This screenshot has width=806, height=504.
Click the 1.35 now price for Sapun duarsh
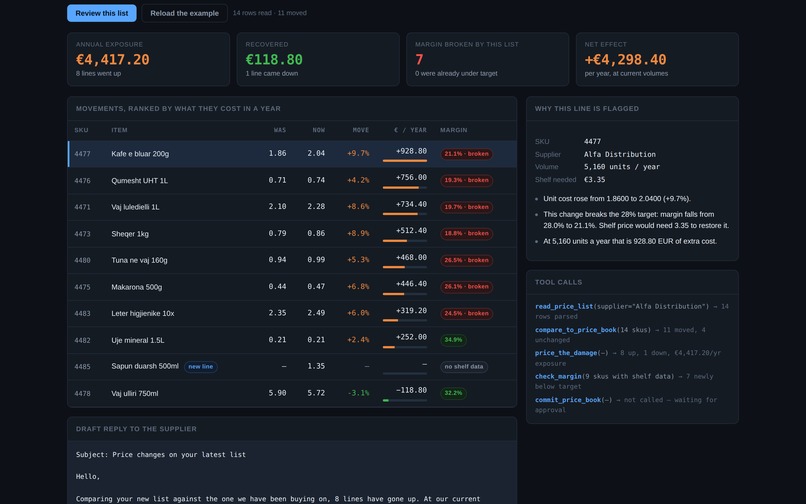pos(316,366)
